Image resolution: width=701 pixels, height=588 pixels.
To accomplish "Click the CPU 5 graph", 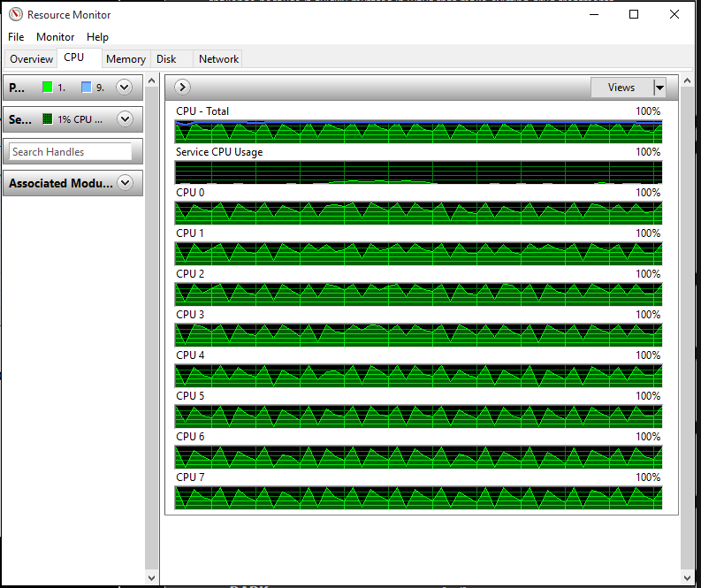I will pyautogui.click(x=418, y=416).
